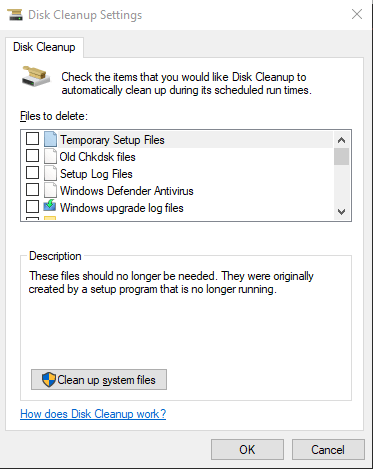Click the file icon next to Setup Log Files

(x=50, y=173)
